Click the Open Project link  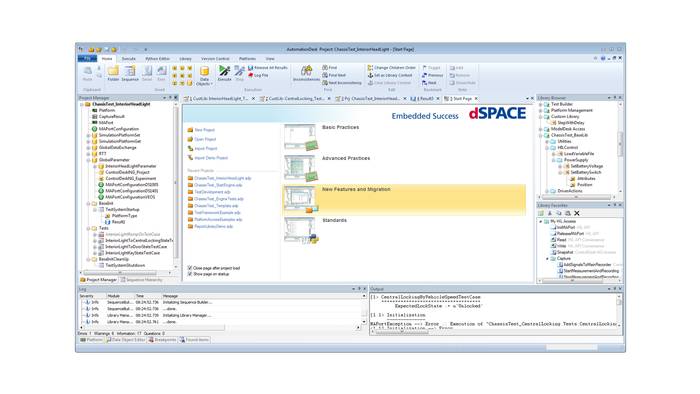click(205, 139)
